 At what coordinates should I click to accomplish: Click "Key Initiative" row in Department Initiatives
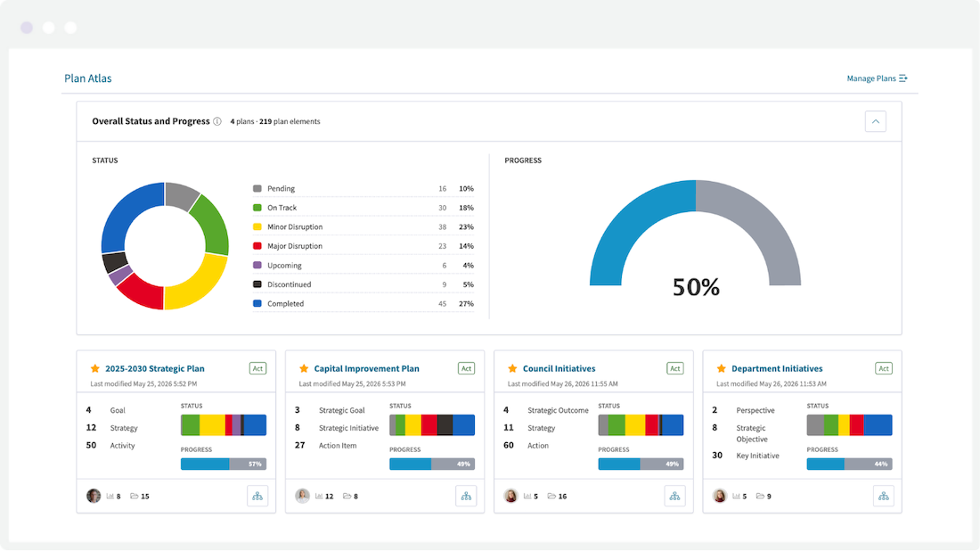(x=746, y=456)
